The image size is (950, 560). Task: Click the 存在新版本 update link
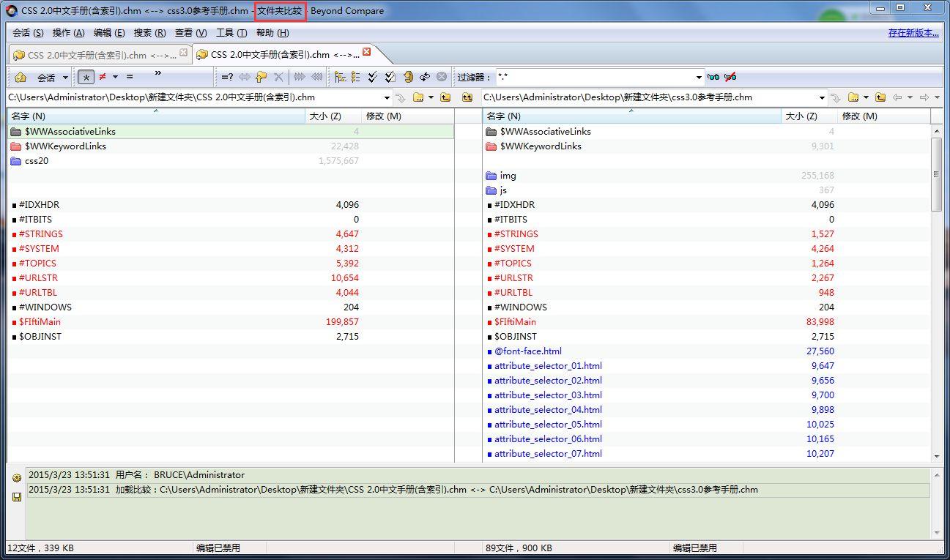coord(913,33)
